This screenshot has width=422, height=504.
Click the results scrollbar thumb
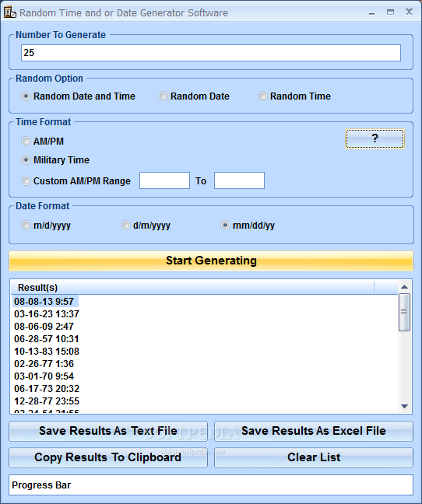[x=404, y=312]
